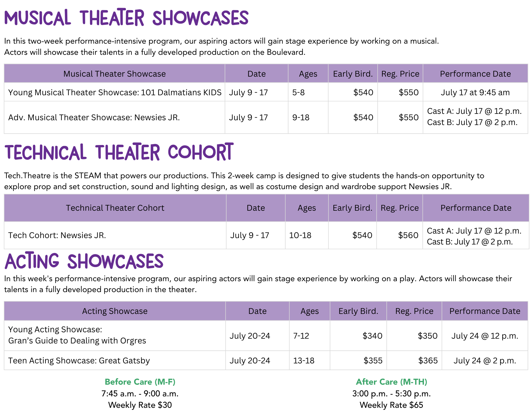Select Tech Cohort: Newsies JR. row
The width and height of the screenshot is (532, 411).
tap(57, 235)
